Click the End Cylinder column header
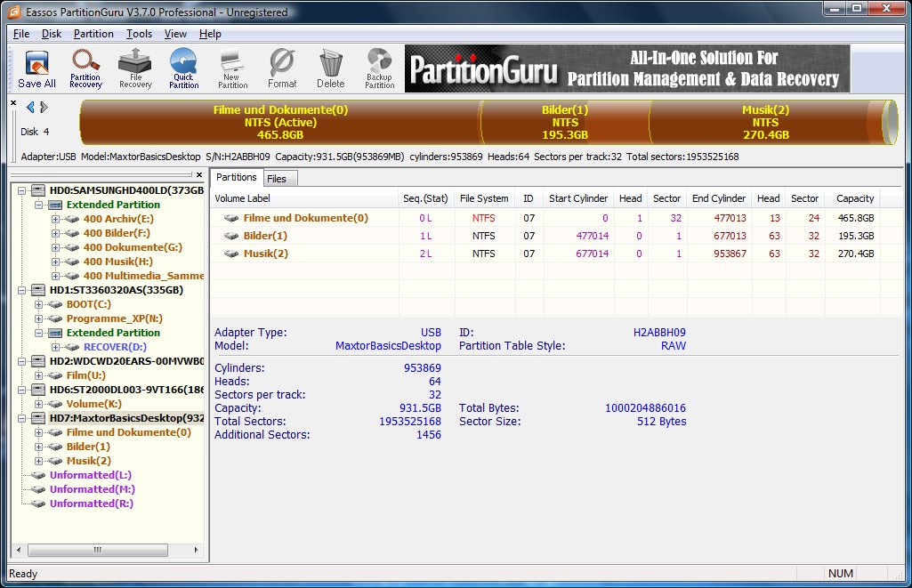 (x=718, y=198)
